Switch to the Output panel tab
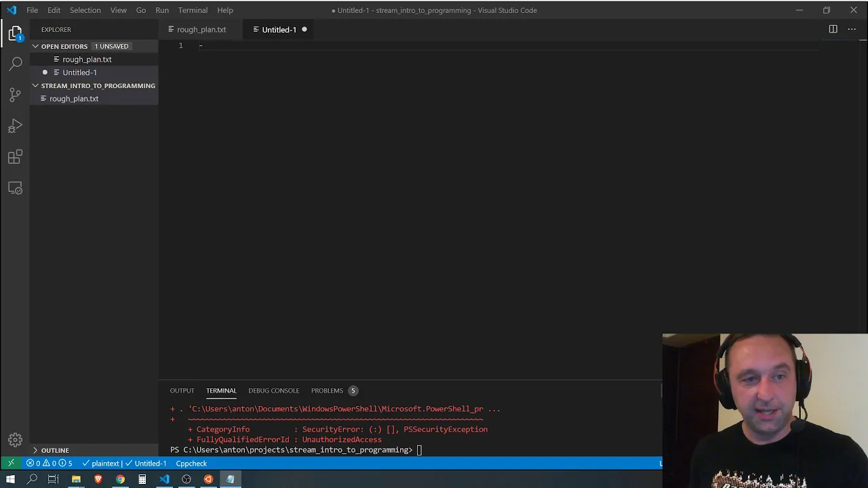Image resolution: width=868 pixels, height=488 pixels. tap(182, 390)
